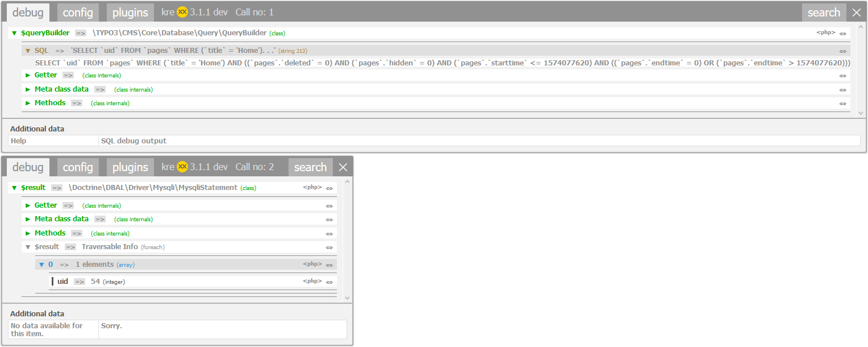Viewport: 868px width, 347px height.
Task: Click double-arrow icon on $result Getter row
Action: 329,206
